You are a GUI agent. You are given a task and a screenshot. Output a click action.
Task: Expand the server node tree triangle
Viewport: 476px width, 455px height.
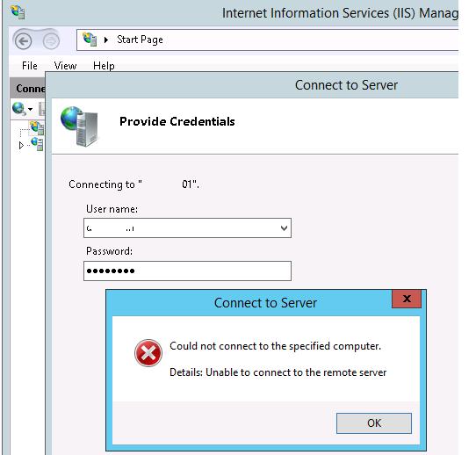[21, 146]
